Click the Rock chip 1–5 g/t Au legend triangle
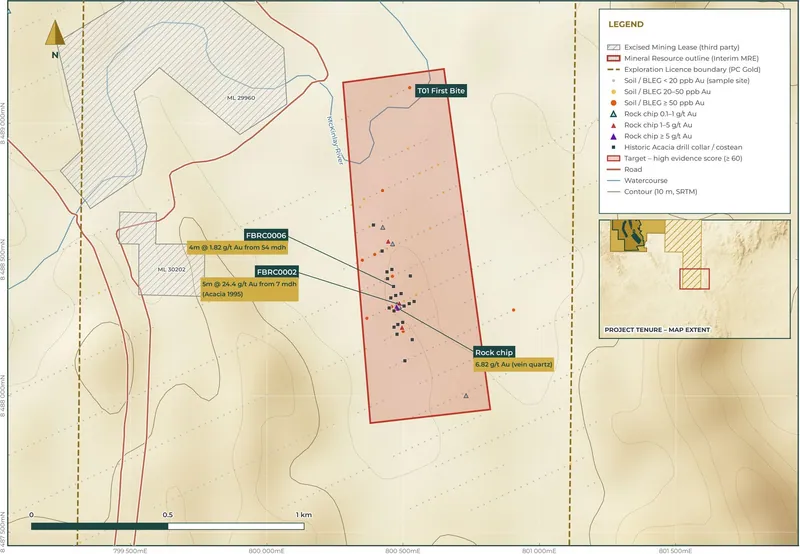Screen dimensions: 800x554 [613, 125]
